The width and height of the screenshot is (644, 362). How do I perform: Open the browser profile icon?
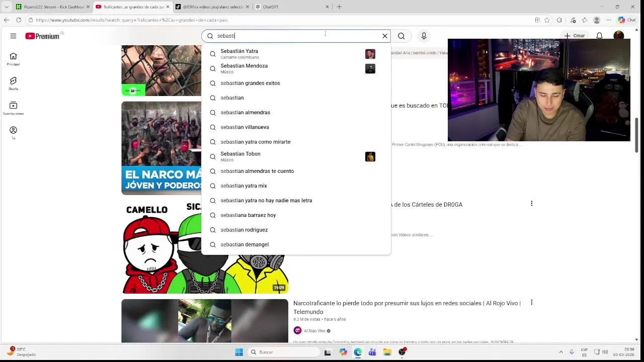click(597, 20)
